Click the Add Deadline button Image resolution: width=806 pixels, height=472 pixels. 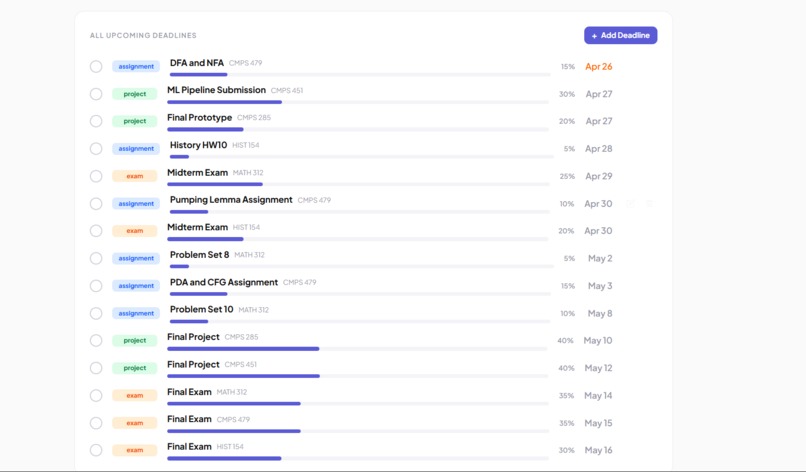pos(620,35)
